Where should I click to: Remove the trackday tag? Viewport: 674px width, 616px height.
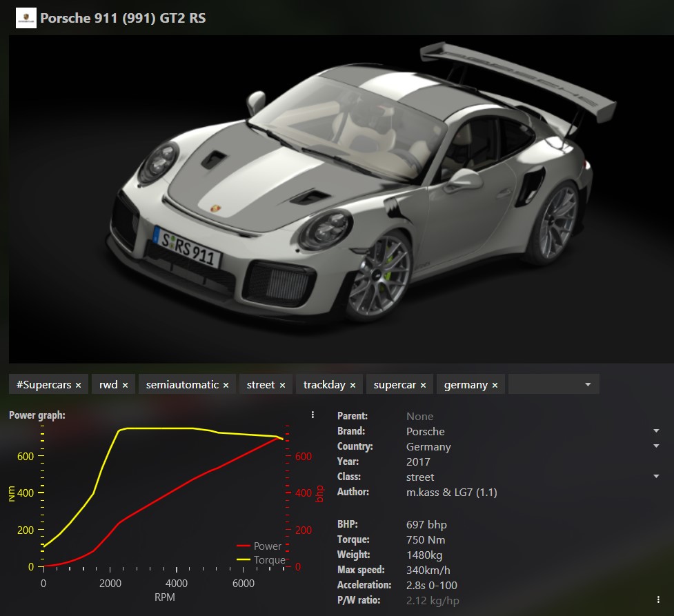(353, 385)
